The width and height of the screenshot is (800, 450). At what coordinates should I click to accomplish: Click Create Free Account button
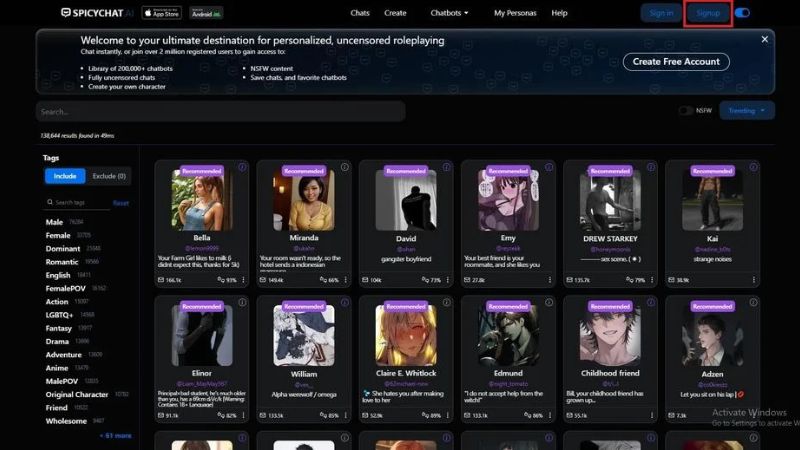click(676, 62)
